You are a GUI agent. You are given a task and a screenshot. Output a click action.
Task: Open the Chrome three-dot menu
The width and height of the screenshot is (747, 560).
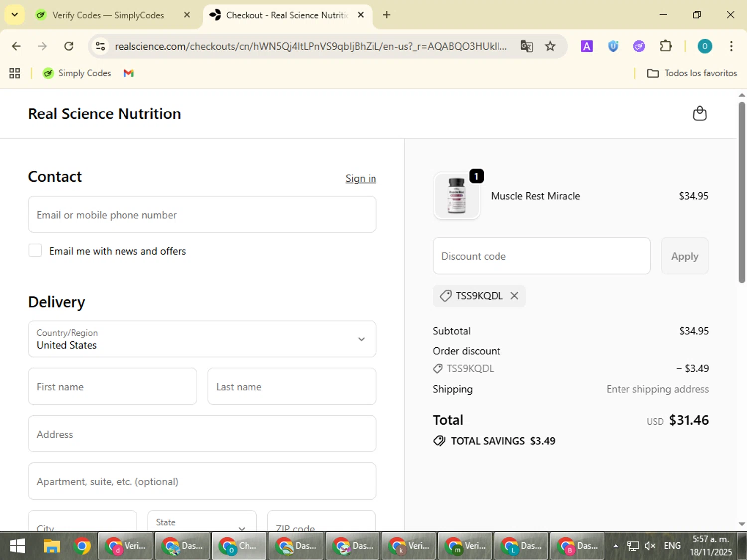(731, 46)
